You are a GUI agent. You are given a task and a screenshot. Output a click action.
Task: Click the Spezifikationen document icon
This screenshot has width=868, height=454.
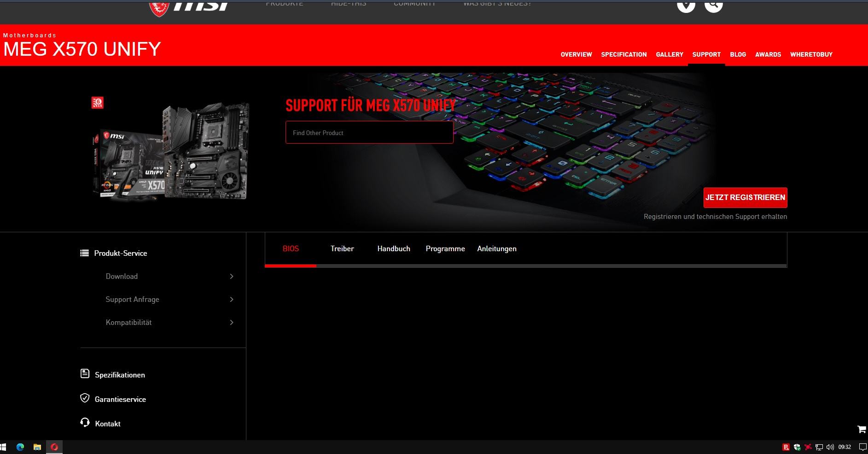pyautogui.click(x=85, y=374)
